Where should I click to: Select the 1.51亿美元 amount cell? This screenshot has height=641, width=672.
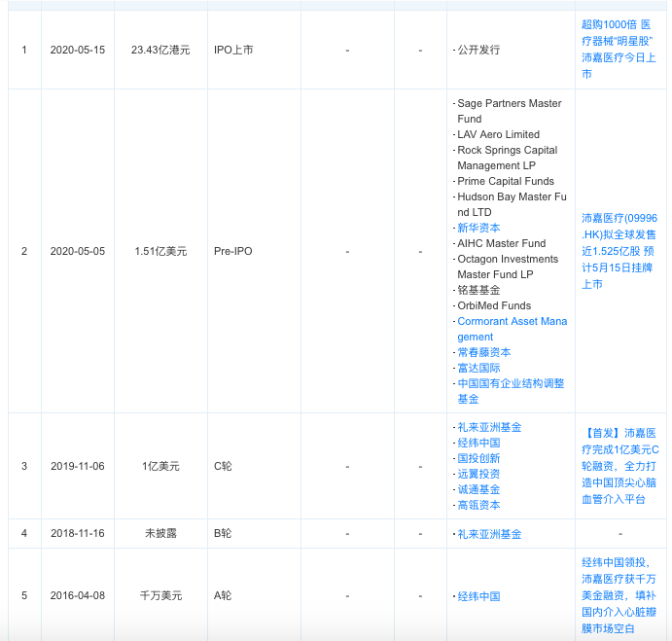[x=160, y=251]
